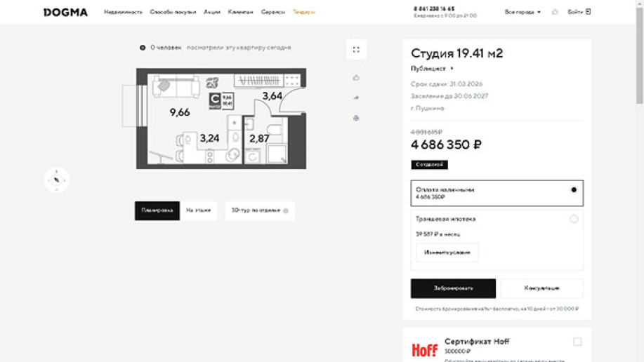
Task: Select 'Оплата наличными' payment option
Action: [573, 190]
